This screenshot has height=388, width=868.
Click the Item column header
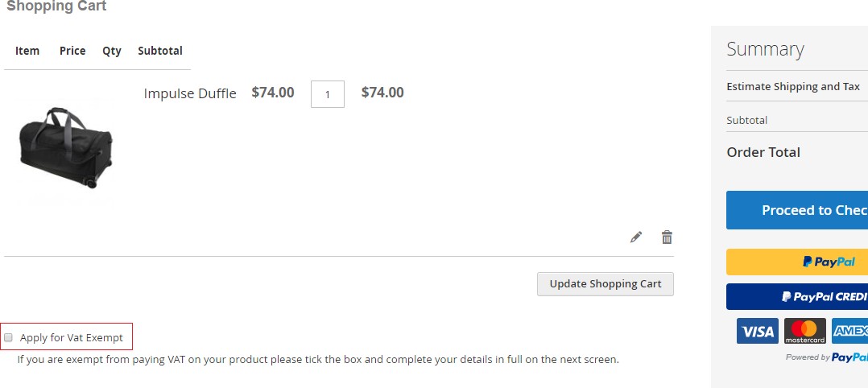[x=27, y=51]
